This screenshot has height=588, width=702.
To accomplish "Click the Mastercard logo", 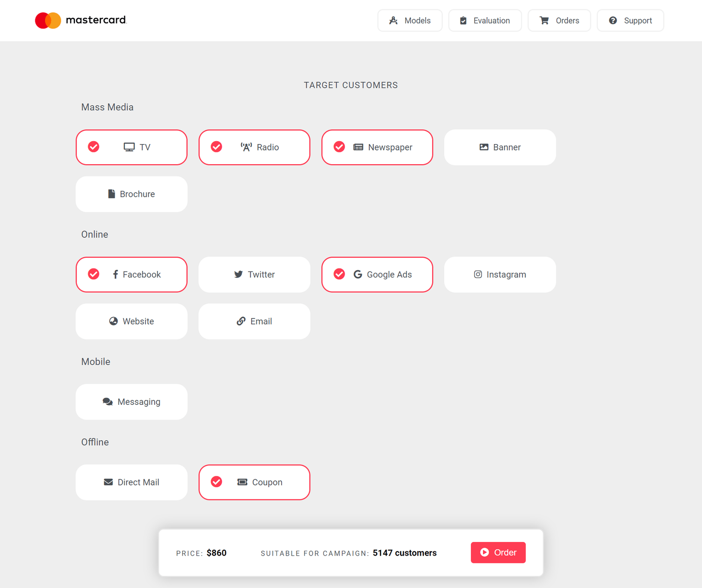I will tap(81, 21).
